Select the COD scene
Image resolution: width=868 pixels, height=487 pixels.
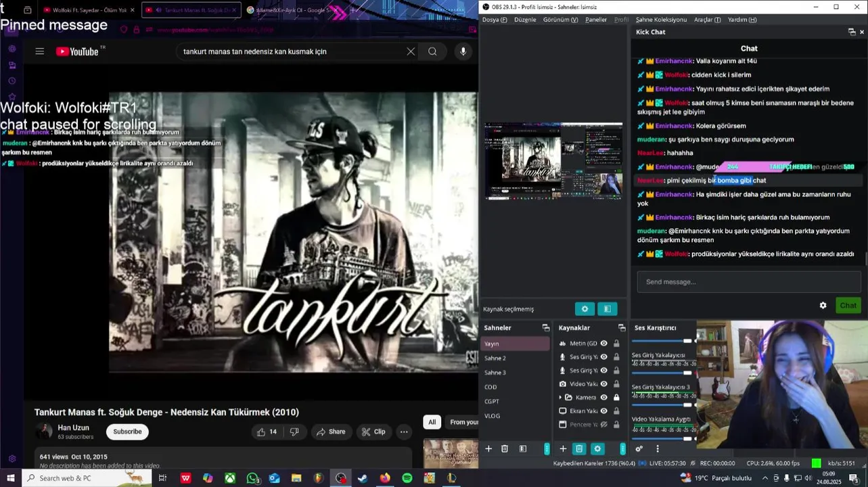(516, 387)
